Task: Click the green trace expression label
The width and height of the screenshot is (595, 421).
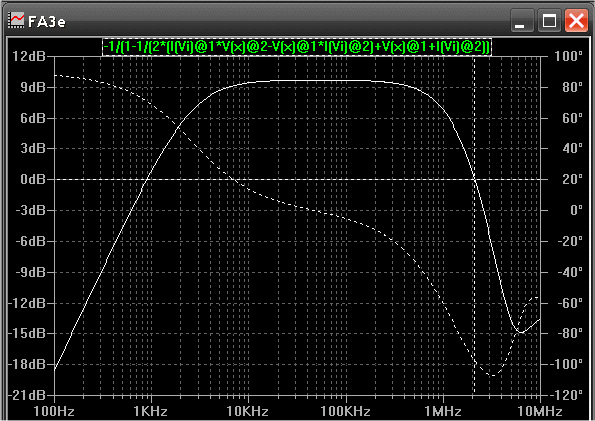Action: [297, 47]
